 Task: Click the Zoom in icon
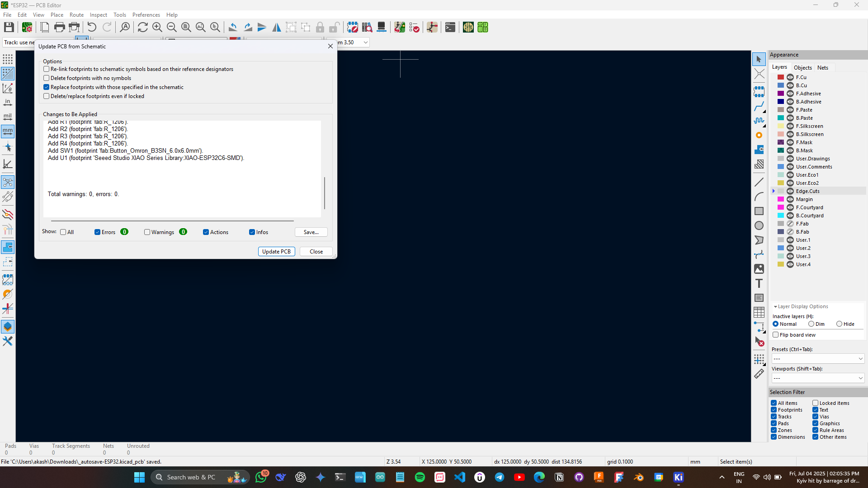157,28
